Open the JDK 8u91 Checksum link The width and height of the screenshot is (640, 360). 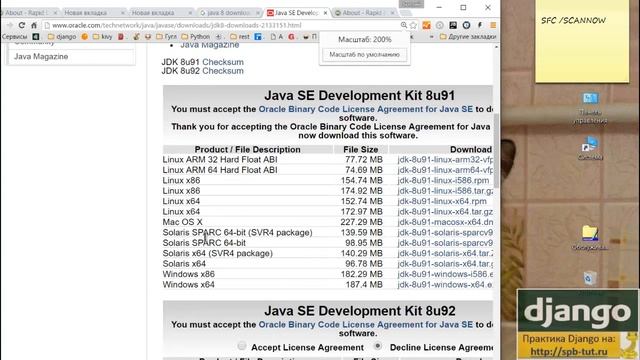tap(223, 62)
